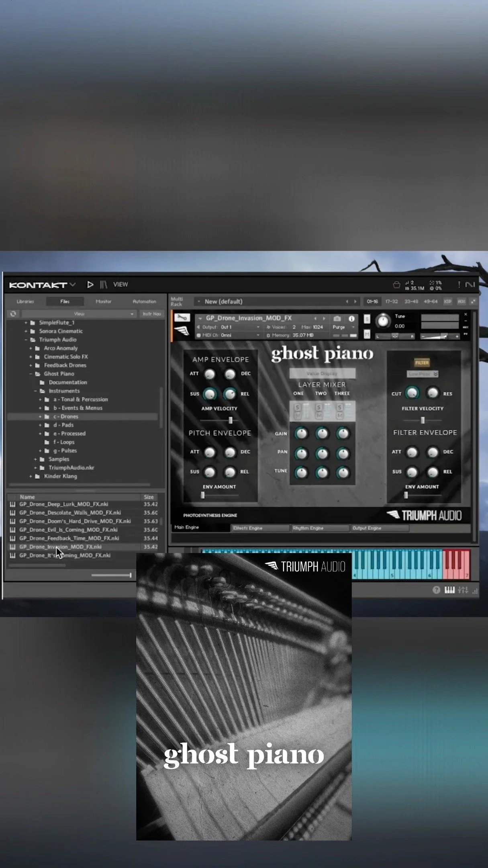Viewport: 488px width, 868px height.
Task: Click the exclamation warning icon
Action: (x=459, y=285)
